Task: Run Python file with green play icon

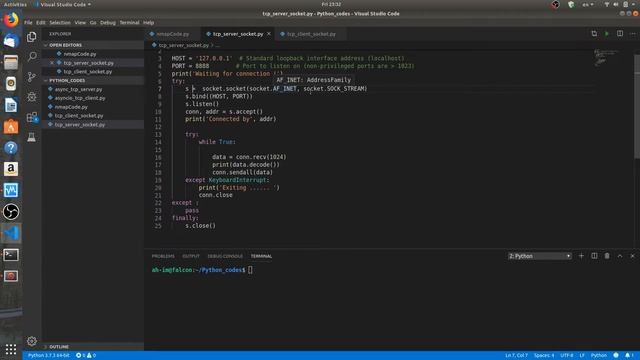Action: coord(607,34)
